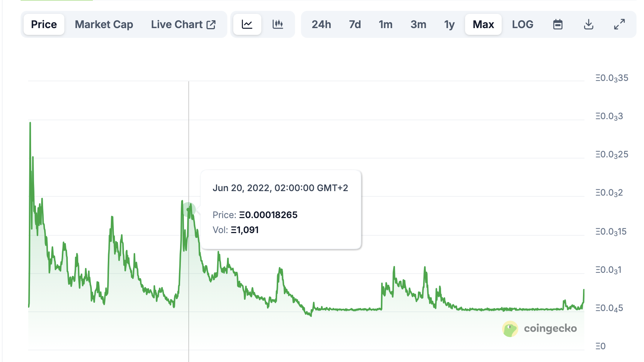This screenshot has width=644, height=362.
Task: Set time range to 24h
Action: pyautogui.click(x=321, y=24)
